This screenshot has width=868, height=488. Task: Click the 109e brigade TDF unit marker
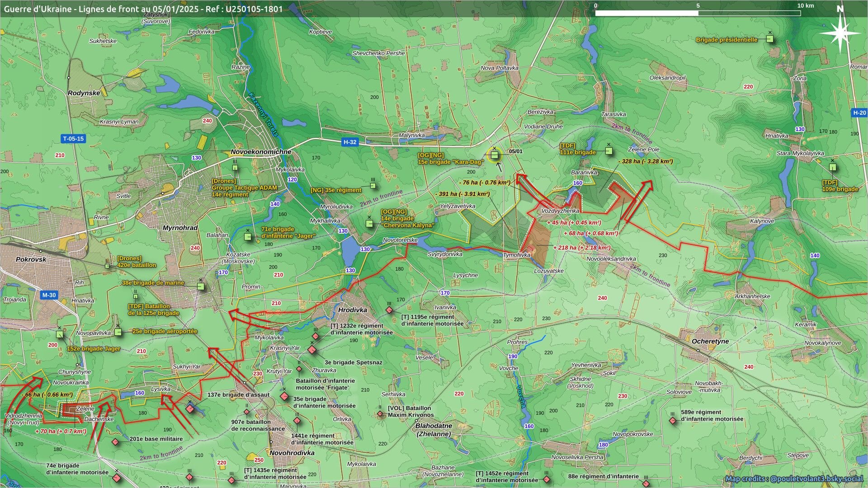(833, 167)
